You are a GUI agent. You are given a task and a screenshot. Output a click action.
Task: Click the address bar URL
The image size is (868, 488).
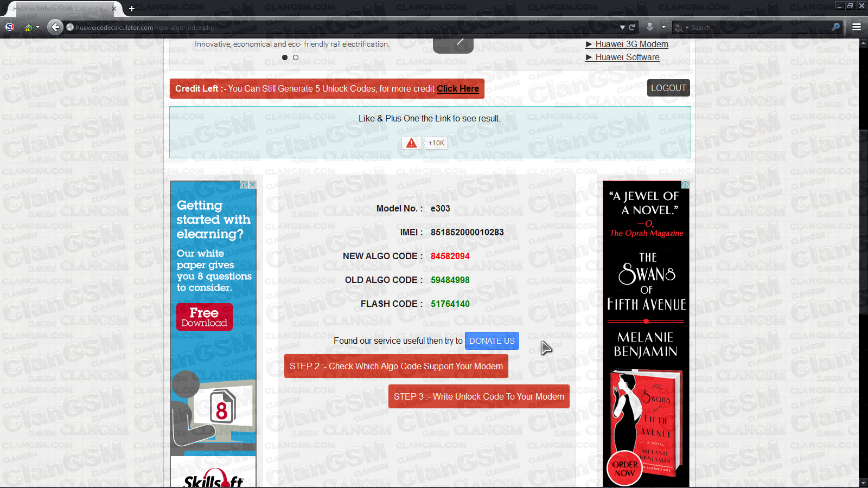[x=145, y=28]
